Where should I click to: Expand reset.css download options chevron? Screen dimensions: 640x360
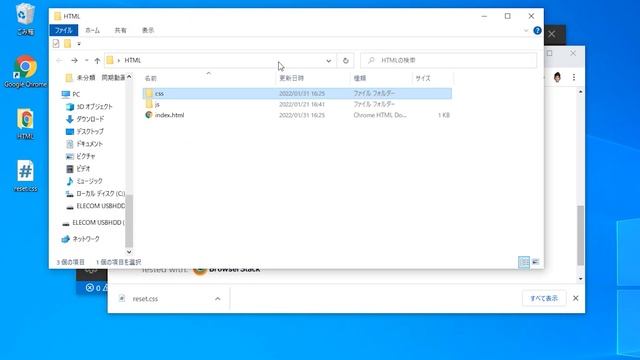(218, 299)
